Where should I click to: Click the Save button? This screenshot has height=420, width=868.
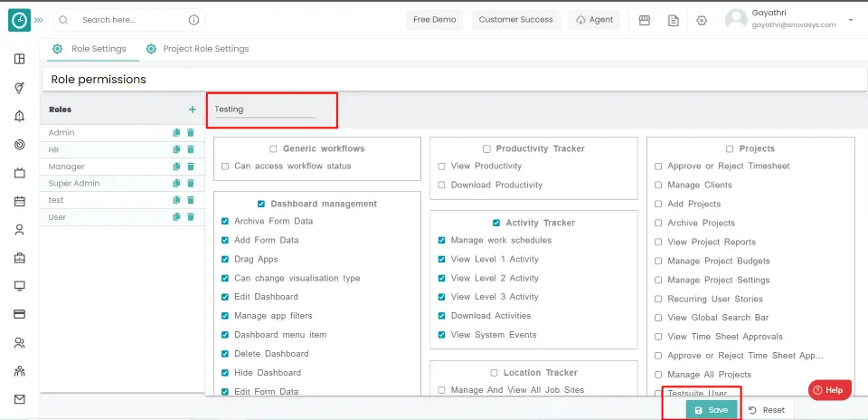click(711, 410)
